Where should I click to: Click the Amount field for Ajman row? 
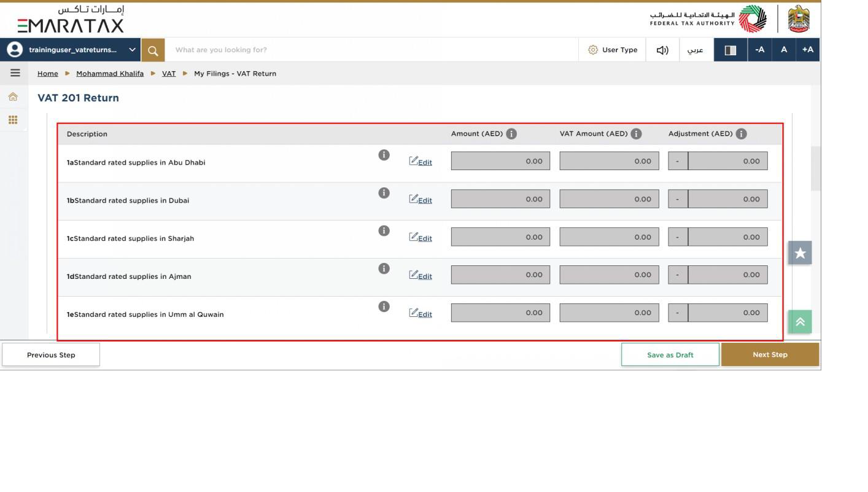pos(500,275)
